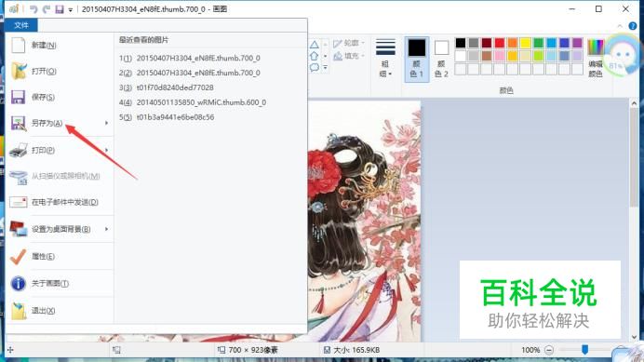The width and height of the screenshot is (644, 362).
Task: Select 颜色 1 foreground color button
Action: point(417,60)
